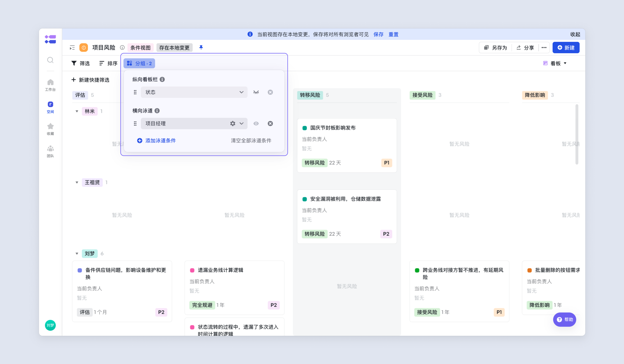Open 空间 in the sidebar

point(50,107)
